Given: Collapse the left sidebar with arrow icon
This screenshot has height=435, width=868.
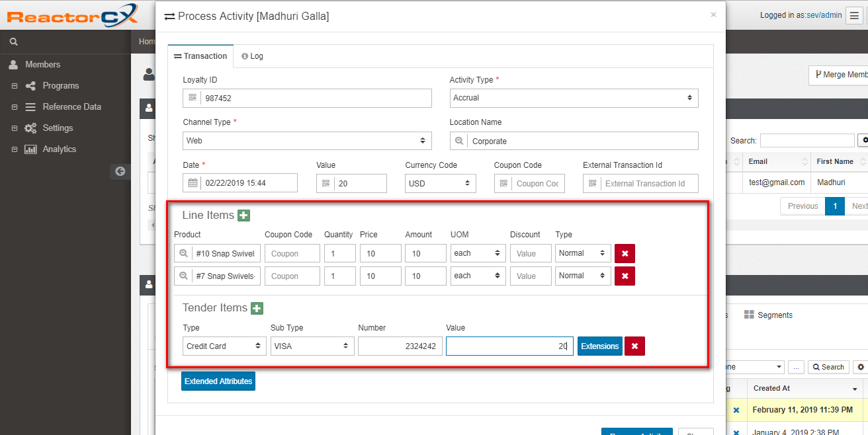Looking at the screenshot, I should coord(120,171).
